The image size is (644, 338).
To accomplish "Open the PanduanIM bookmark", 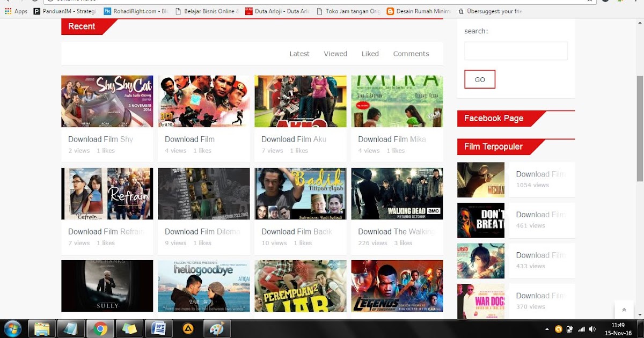I will click(x=64, y=11).
